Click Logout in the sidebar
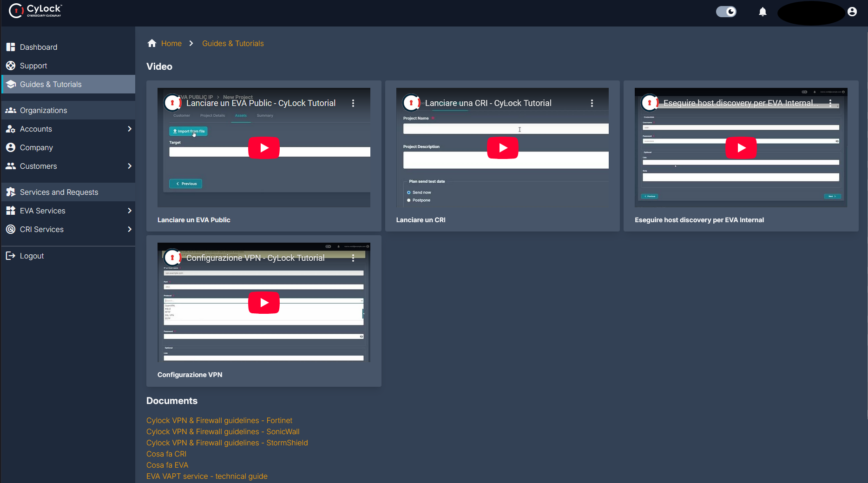The height and width of the screenshot is (483, 868). tap(68, 256)
